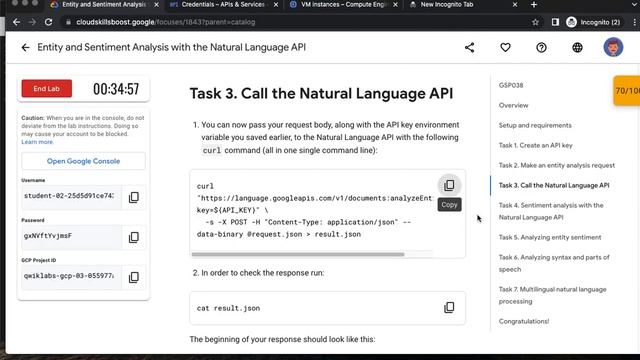Favorite the lab with the heart icon

[x=505, y=47]
